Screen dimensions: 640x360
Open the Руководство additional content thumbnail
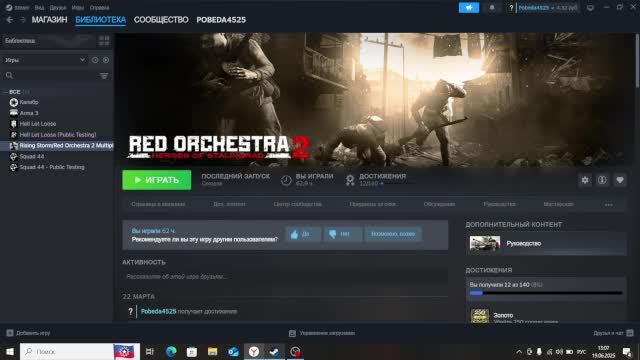coord(484,243)
